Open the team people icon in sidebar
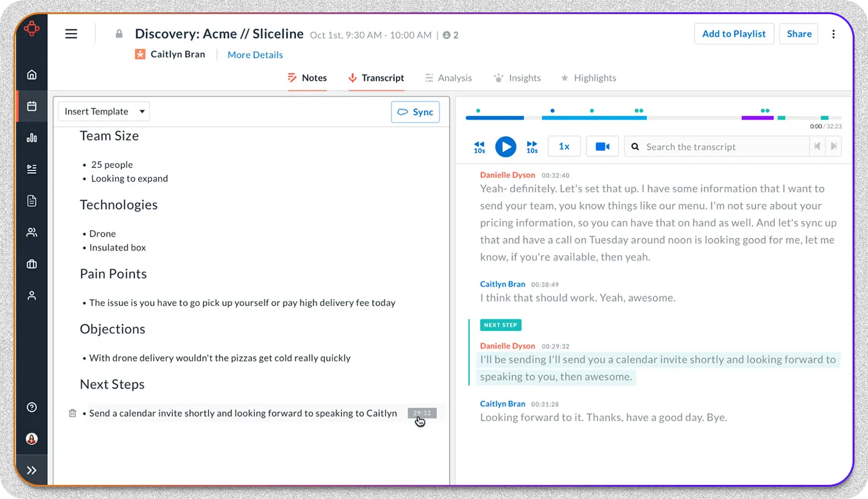Viewport: 868px width, 499px height. pos(32,232)
